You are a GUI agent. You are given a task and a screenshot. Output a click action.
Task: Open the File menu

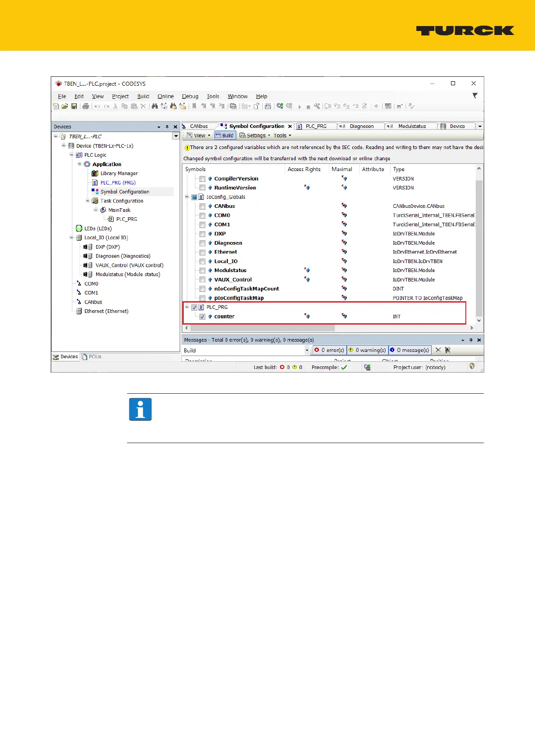pyautogui.click(x=62, y=96)
